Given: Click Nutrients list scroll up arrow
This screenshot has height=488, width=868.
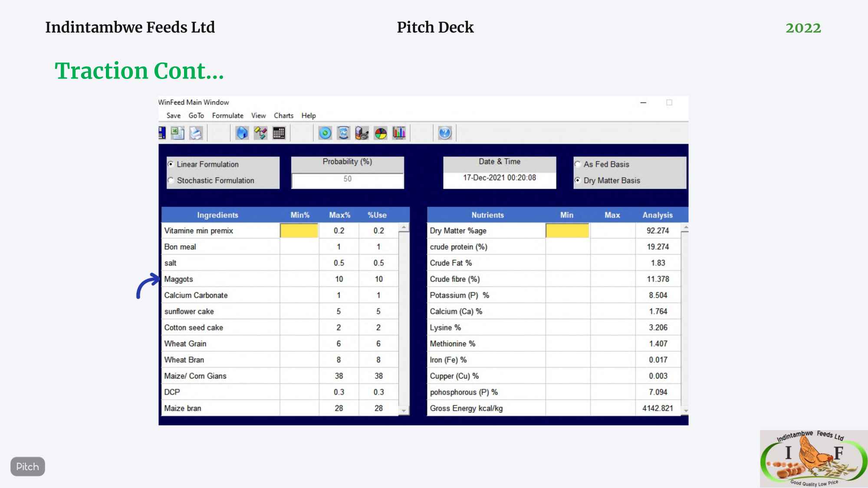Looking at the screenshot, I should coord(685,227).
